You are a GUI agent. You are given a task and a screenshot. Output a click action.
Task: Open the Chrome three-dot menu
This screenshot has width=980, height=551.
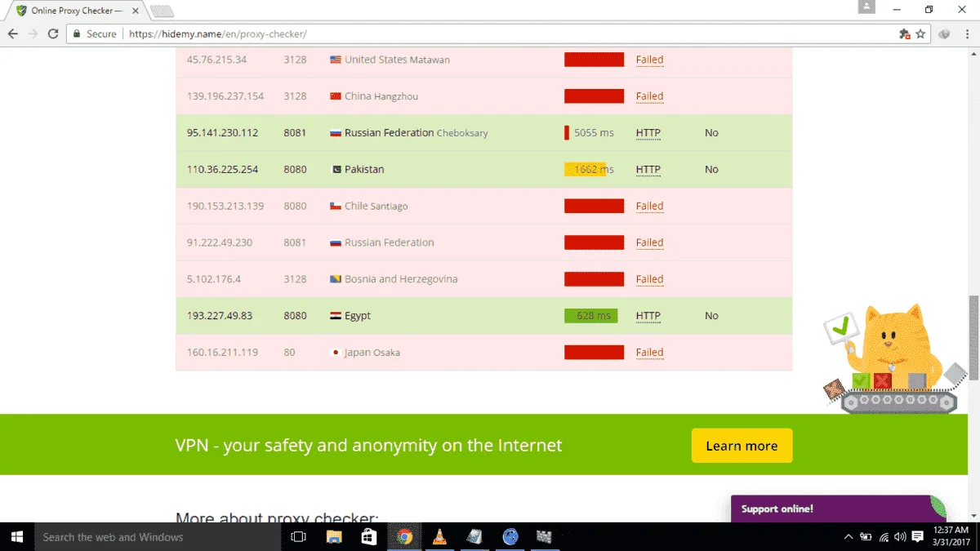click(966, 34)
